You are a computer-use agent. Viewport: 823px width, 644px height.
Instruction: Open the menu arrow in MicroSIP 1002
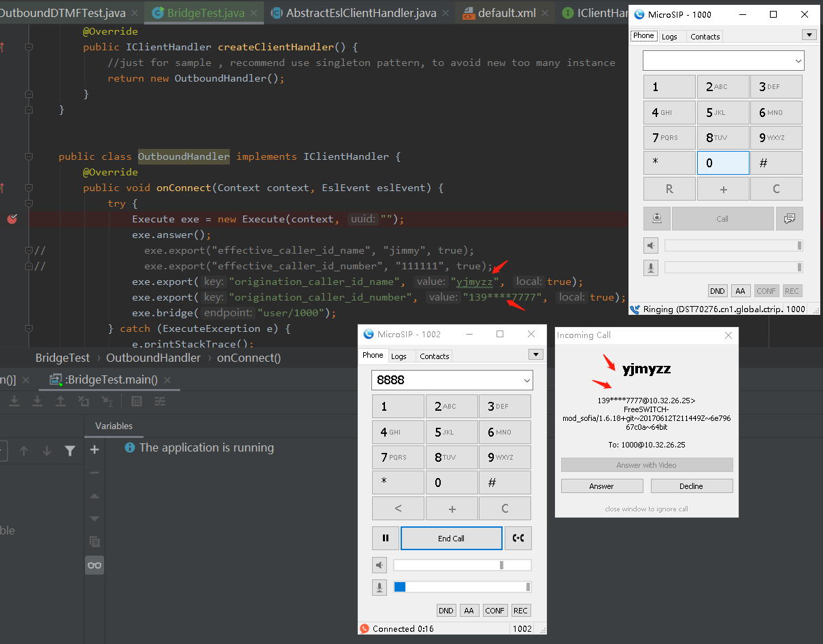[x=537, y=354]
